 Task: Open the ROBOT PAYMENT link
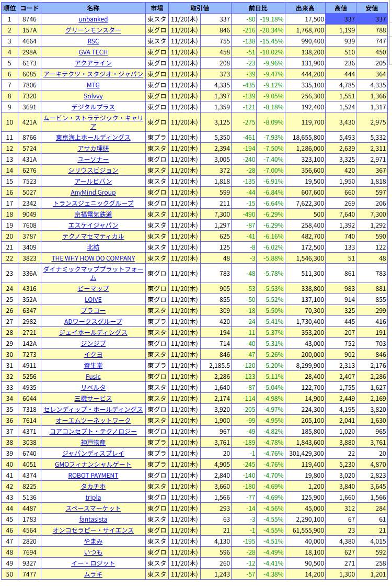93,476
